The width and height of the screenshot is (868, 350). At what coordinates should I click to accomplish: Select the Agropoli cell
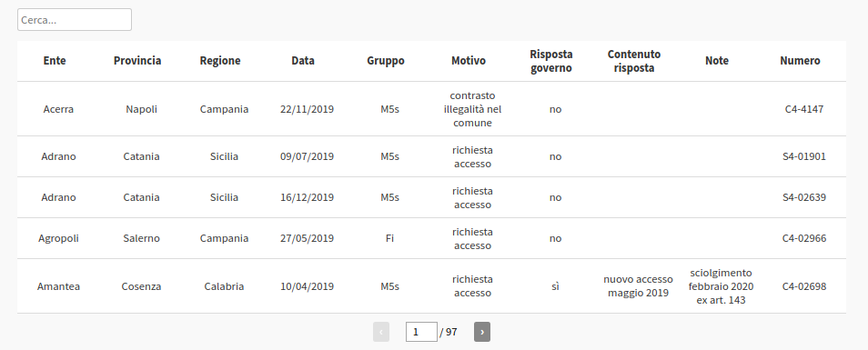58,238
